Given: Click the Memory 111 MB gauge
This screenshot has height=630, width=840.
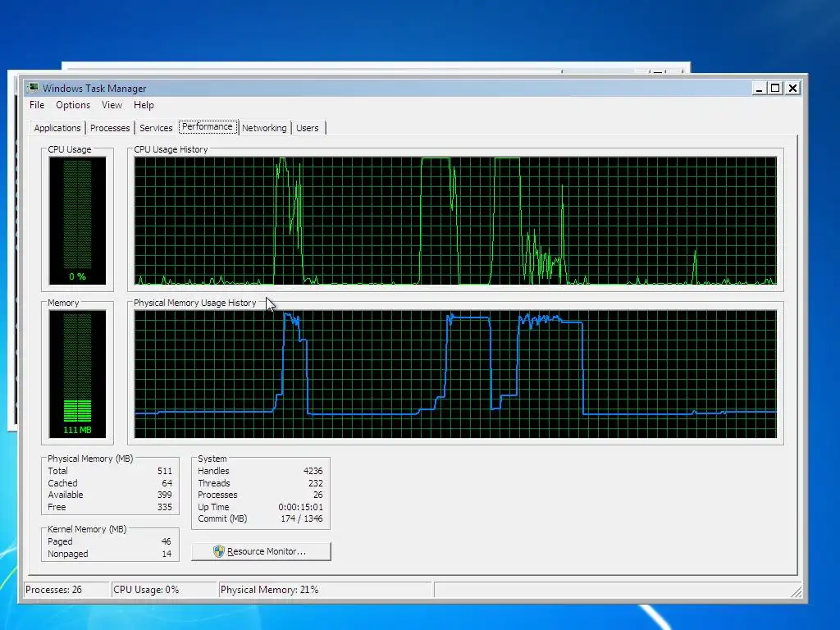Looking at the screenshot, I should tap(77, 374).
